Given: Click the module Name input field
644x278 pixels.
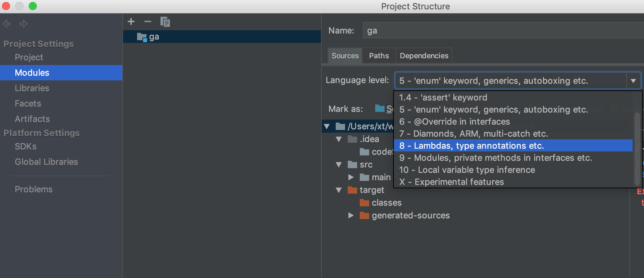Looking at the screenshot, I should (502, 30).
